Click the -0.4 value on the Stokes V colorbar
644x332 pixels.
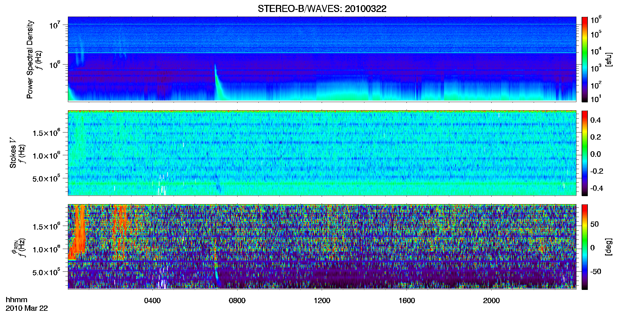(597, 188)
